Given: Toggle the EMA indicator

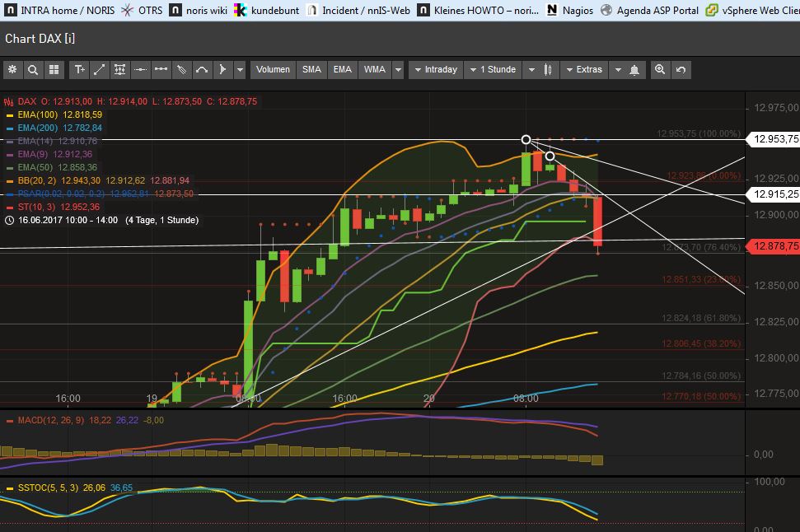Looking at the screenshot, I should (343, 70).
